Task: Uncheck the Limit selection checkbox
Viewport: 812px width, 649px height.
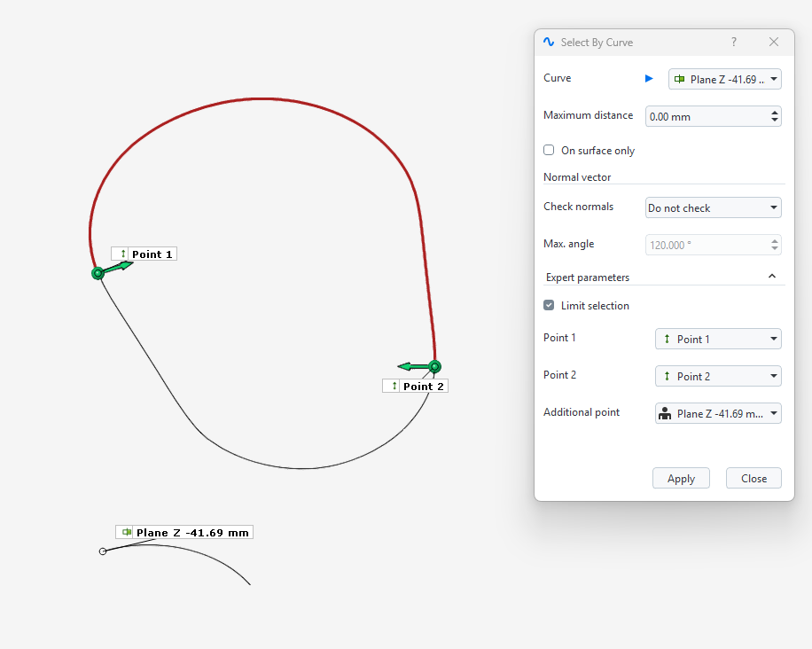Action: 549,306
